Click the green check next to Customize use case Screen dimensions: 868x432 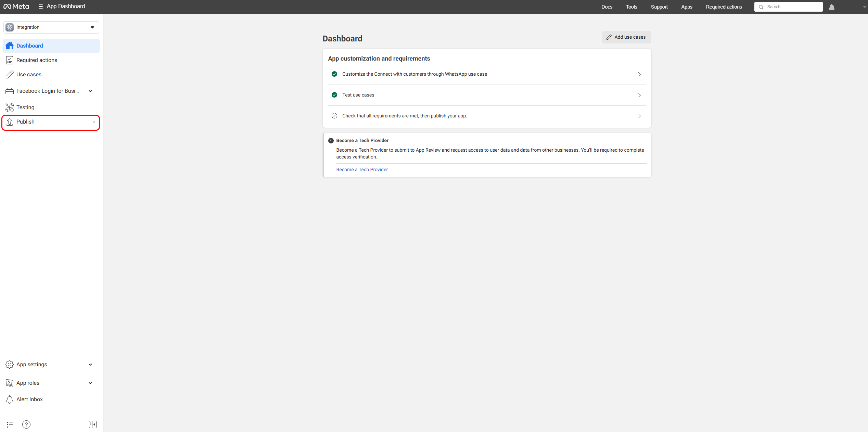pos(334,74)
